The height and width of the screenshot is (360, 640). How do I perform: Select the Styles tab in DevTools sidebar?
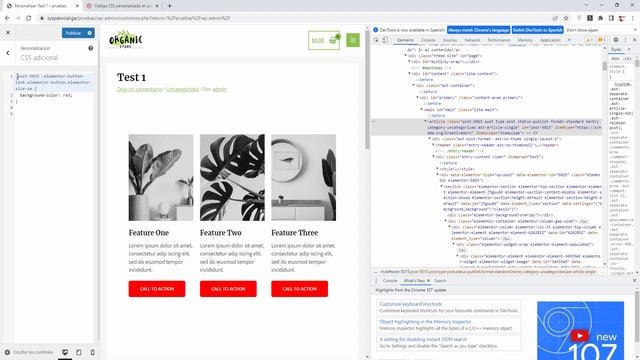616,49
